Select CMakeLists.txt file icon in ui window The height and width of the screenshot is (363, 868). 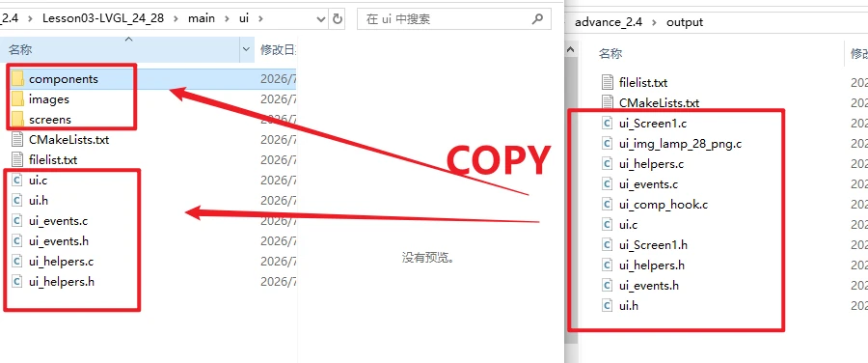(17, 139)
